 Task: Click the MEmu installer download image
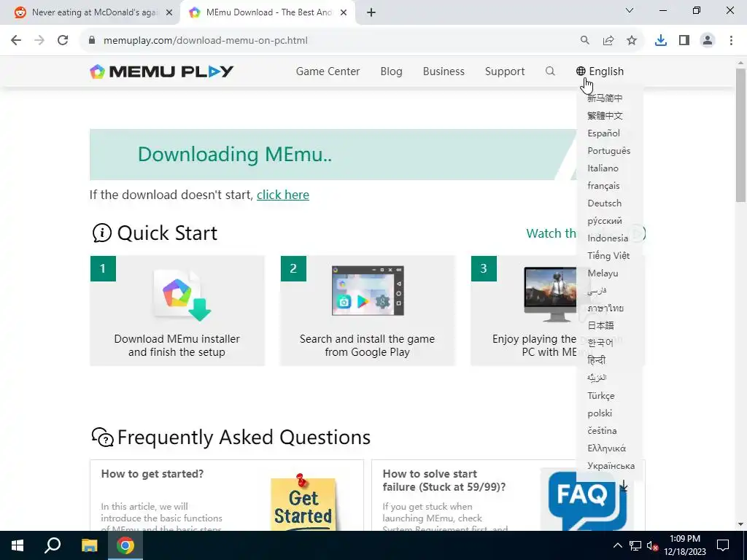pyautogui.click(x=182, y=294)
